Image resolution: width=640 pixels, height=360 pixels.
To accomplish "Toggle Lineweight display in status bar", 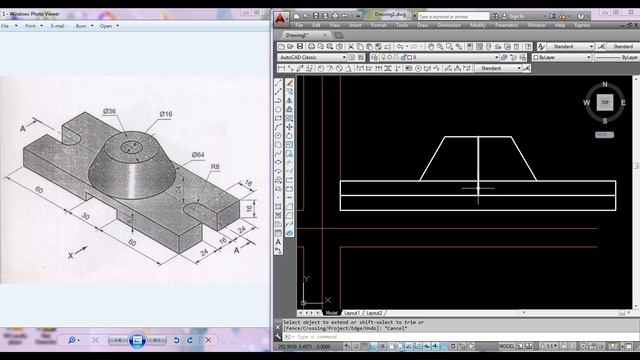I will point(435,346).
